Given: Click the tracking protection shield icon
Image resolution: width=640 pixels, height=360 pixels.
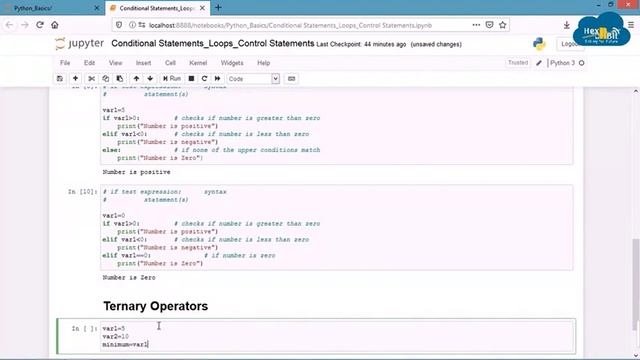Looking at the screenshot, I should 119,25.
